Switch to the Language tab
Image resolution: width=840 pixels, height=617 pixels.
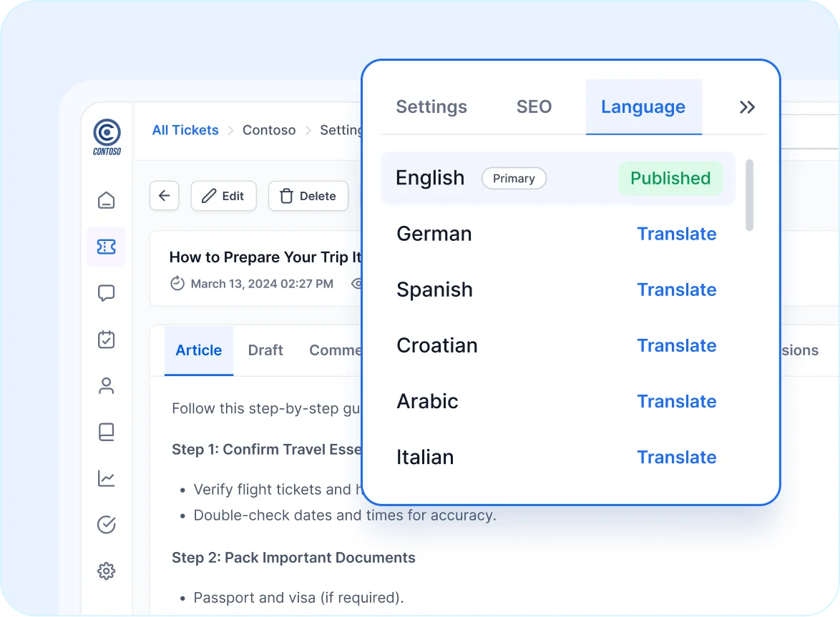tap(643, 107)
